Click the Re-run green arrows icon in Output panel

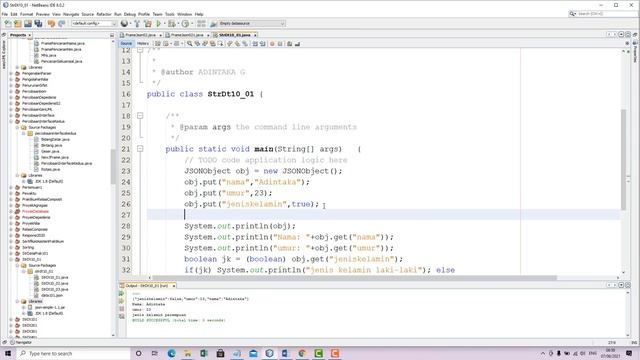122,293
